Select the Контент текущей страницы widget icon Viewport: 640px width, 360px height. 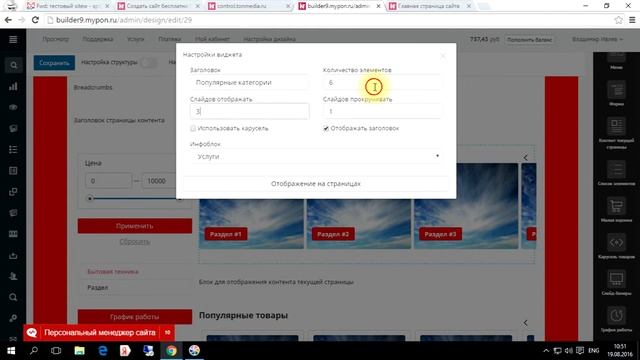[616, 126]
